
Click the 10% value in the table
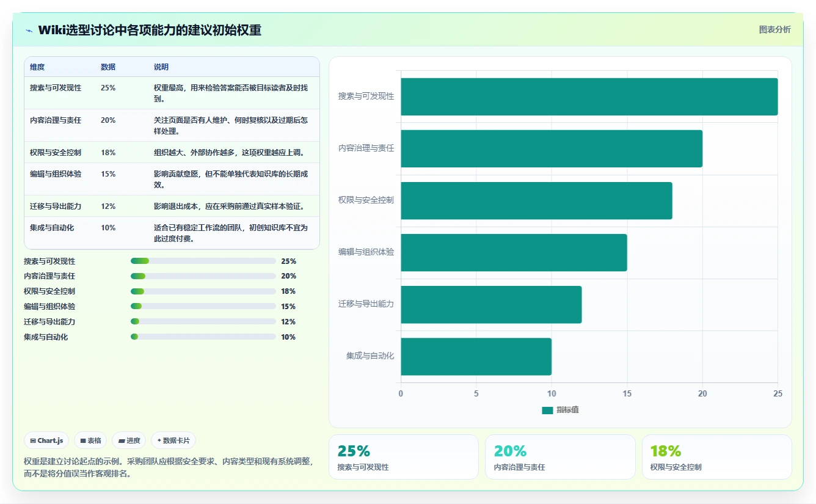[108, 228]
